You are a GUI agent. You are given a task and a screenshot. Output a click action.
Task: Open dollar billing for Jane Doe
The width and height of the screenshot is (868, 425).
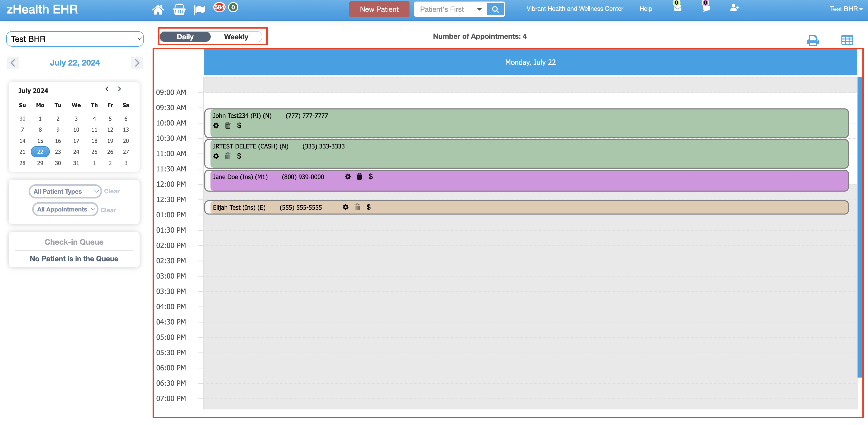click(371, 177)
